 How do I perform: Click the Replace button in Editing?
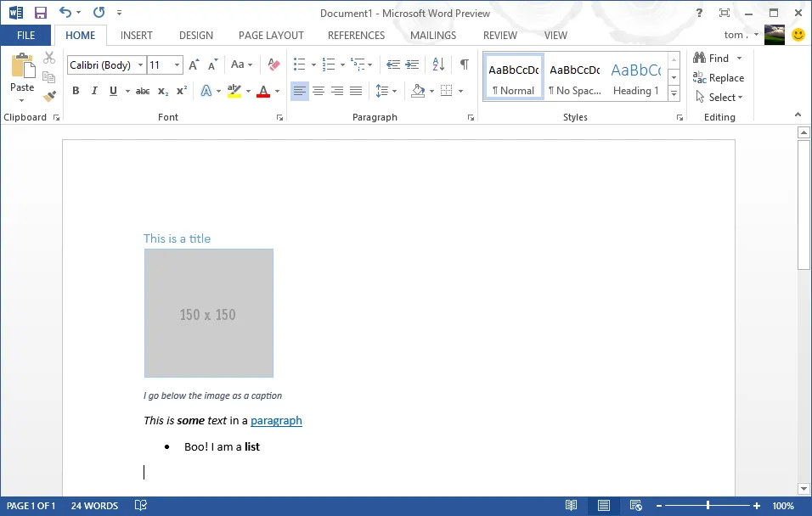click(x=719, y=78)
